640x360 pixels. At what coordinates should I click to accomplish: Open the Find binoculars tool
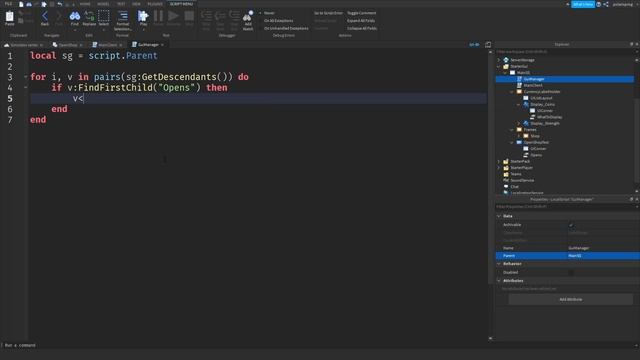[x=75, y=16]
